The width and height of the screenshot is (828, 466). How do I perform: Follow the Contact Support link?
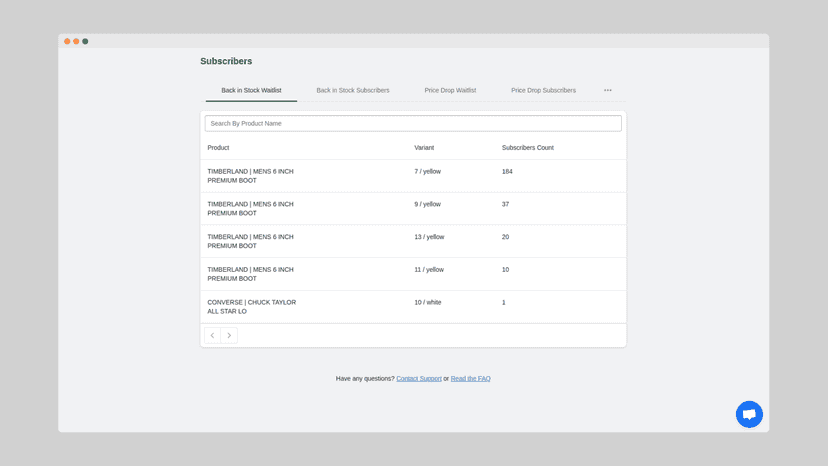click(x=419, y=378)
